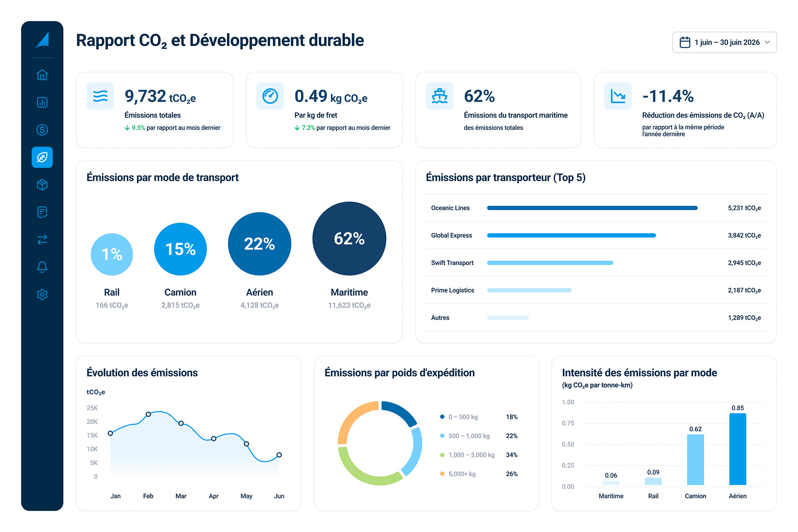Viewport: 798px width, 532px height.
Task: Click the dark blue 0 – 500 kg donut segment
Action: click(x=401, y=411)
